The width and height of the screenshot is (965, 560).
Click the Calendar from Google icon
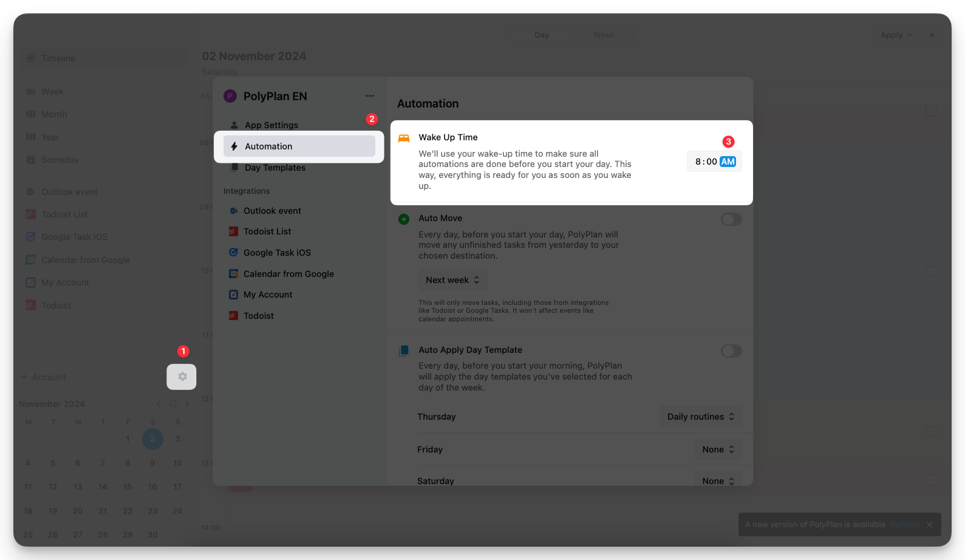coord(233,274)
